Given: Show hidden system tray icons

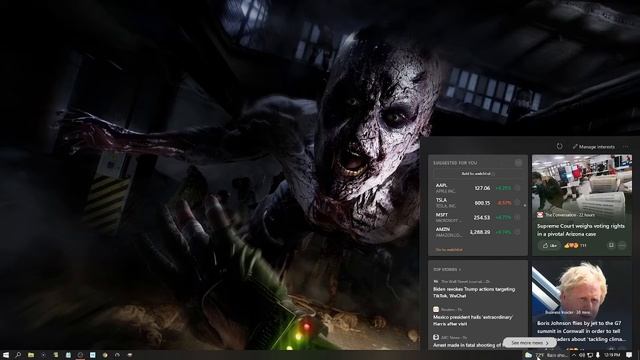Looking at the screenshot, I should tap(574, 355).
